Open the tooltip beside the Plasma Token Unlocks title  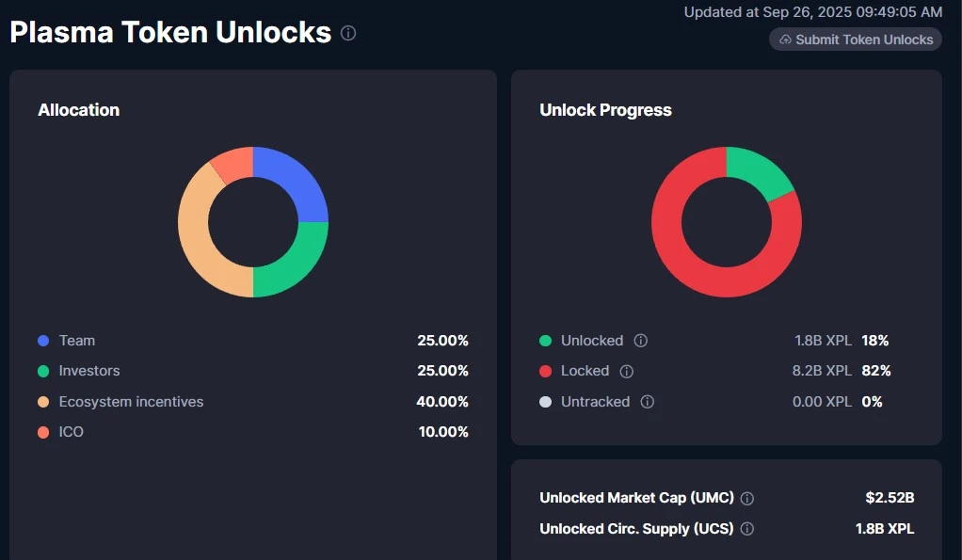tap(348, 33)
